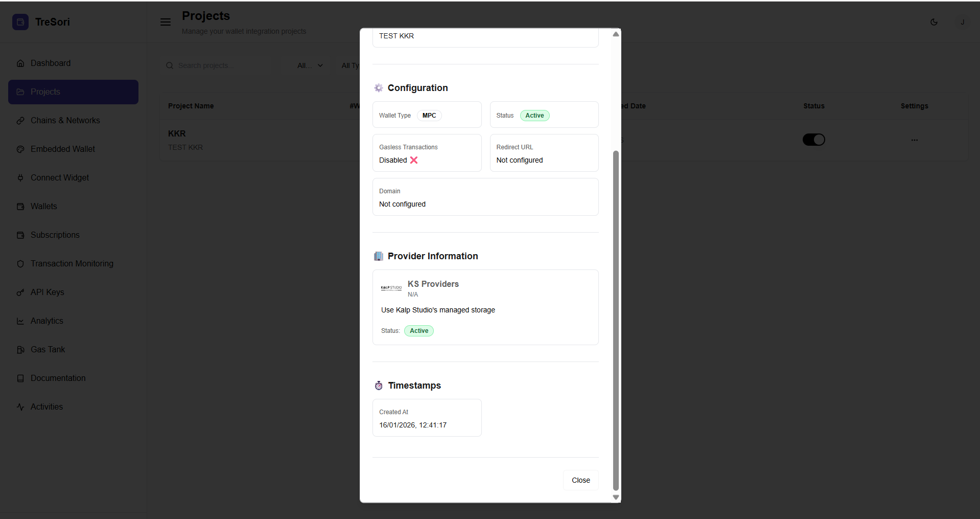Open the All status filter dropdown
Screen dimensions: 980x519
[310, 65]
